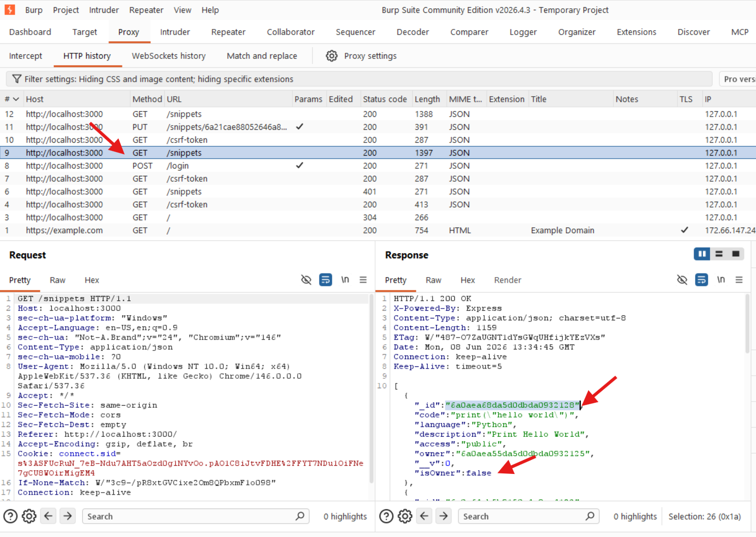Click the filter funnel icon

pos(17,79)
